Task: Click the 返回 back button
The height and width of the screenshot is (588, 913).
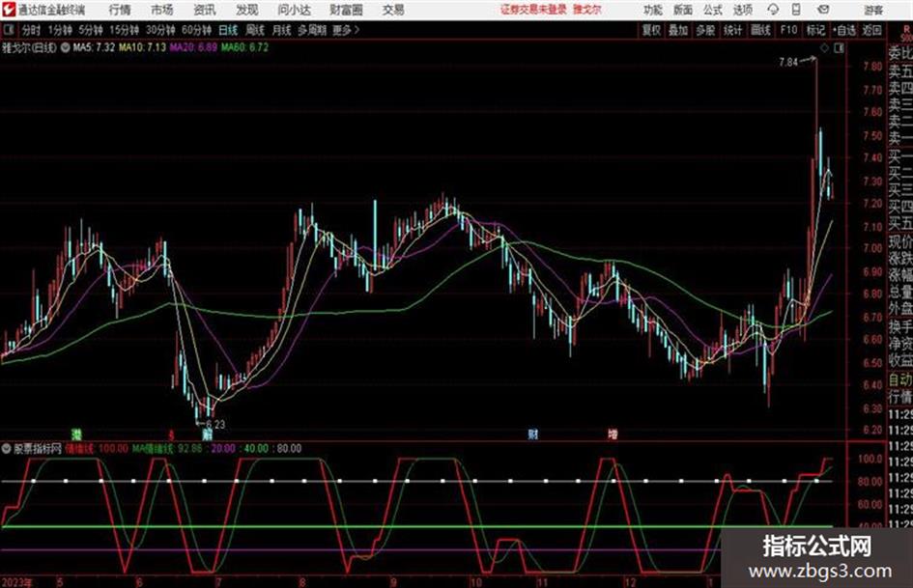Action: [872, 30]
